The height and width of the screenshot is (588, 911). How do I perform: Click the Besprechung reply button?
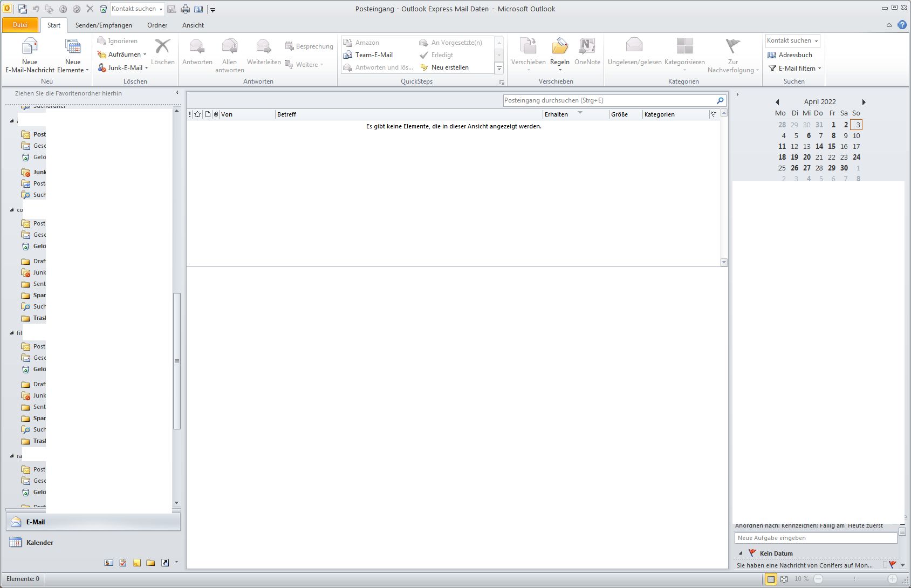309,46
